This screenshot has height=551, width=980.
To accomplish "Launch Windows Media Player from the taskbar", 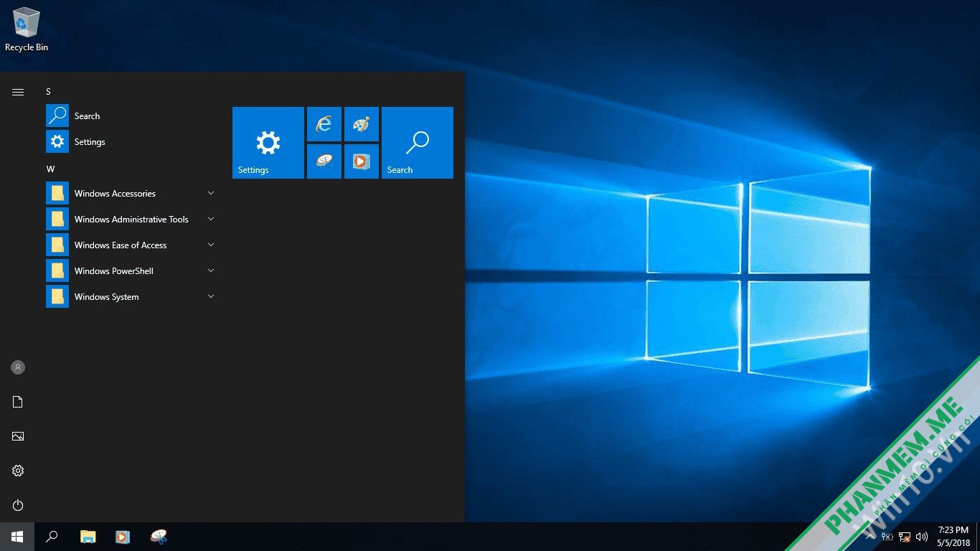I will 122,537.
